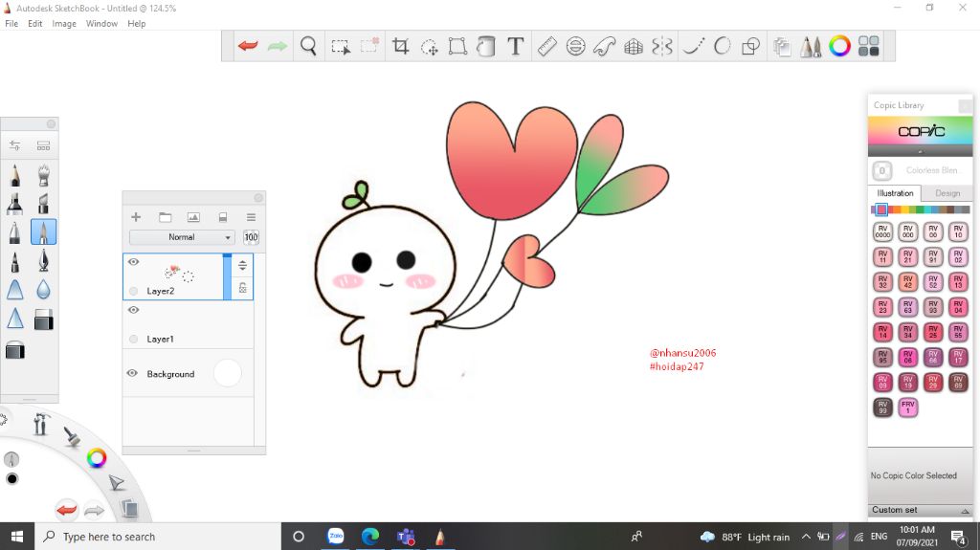Image resolution: width=980 pixels, height=550 pixels.
Task: Toggle the Ruler guide tool
Action: click(546, 46)
